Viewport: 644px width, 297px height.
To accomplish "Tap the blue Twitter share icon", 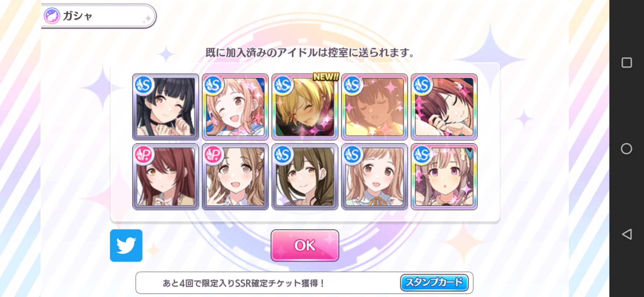I will click(126, 245).
